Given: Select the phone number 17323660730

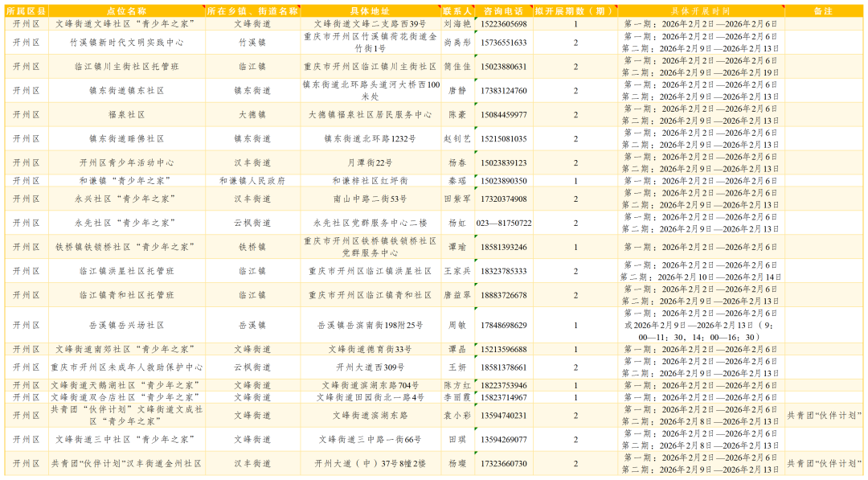Looking at the screenshot, I should click(x=504, y=463).
